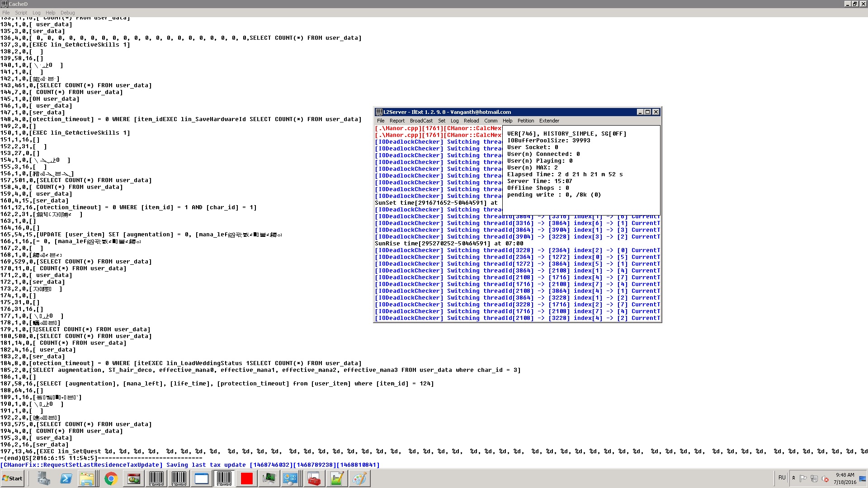Viewport: 868px width, 488px height.
Task: Show hidden system tray icons
Action: (793, 478)
